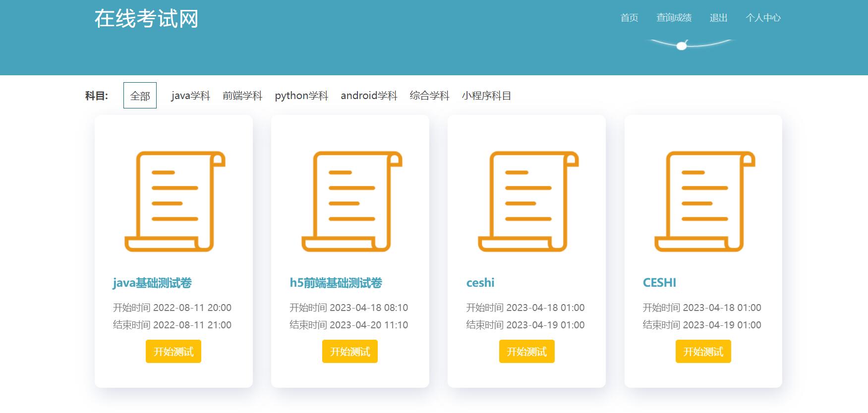Filter exams by android学科

[x=369, y=96]
